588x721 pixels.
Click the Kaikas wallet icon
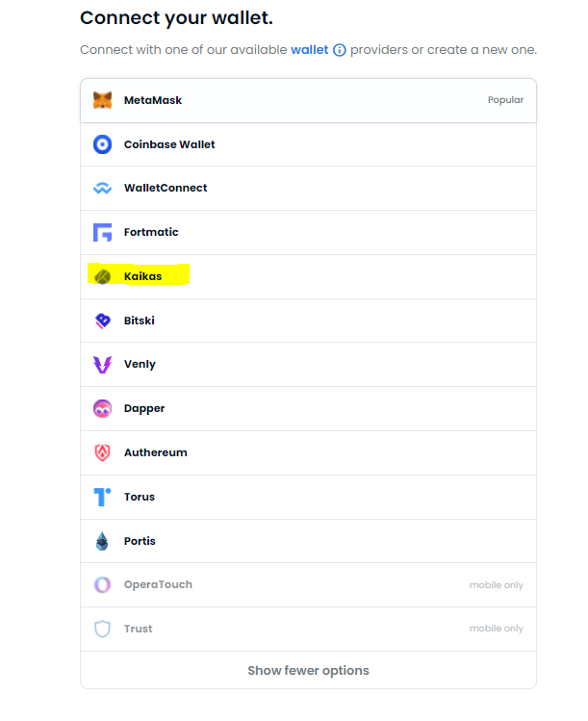tap(102, 276)
